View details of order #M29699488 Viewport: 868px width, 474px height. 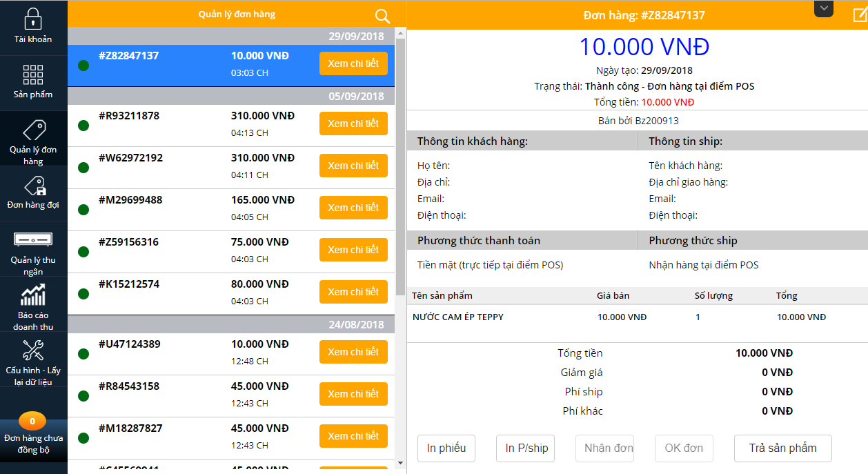coord(353,208)
